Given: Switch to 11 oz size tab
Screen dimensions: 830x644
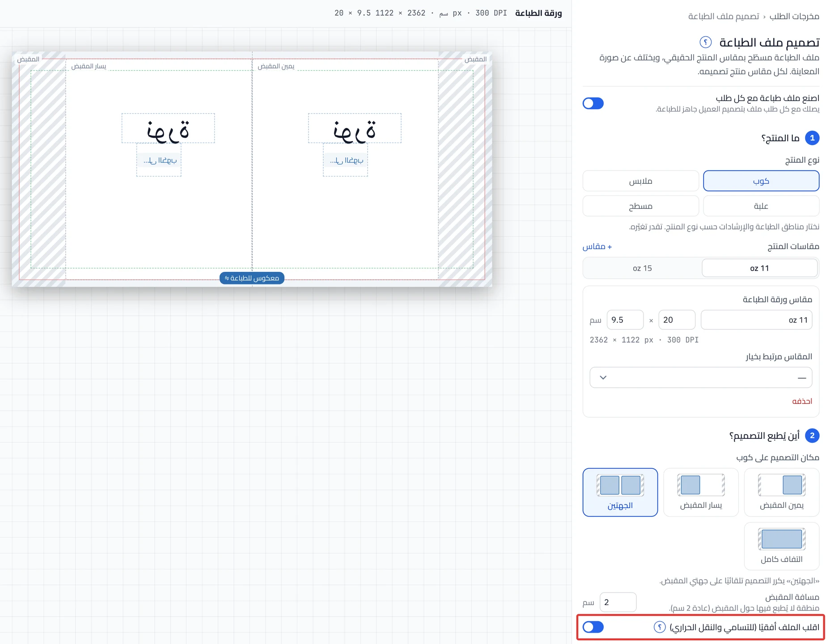Looking at the screenshot, I should tap(759, 268).
